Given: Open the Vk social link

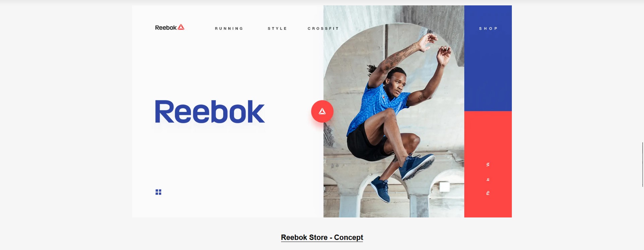Looking at the screenshot, I should 488,164.
